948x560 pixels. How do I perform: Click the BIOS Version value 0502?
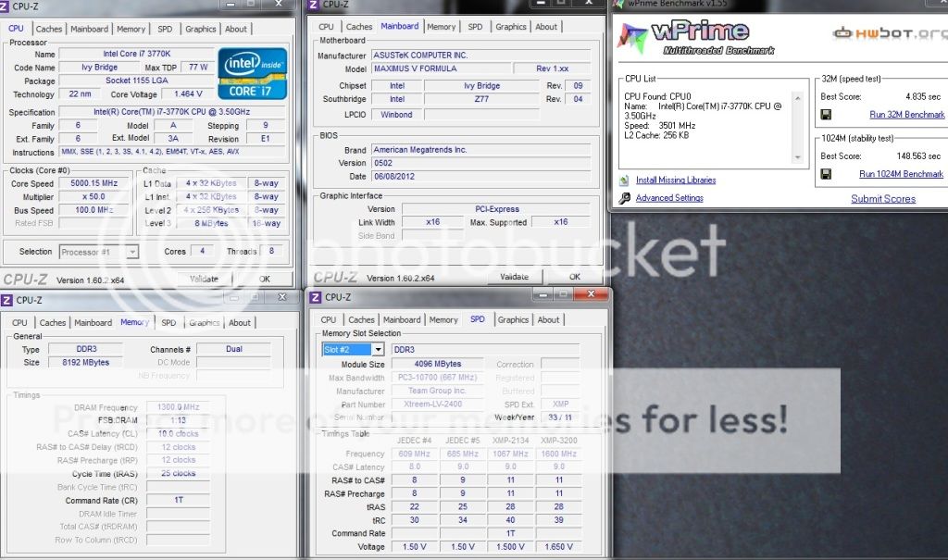pos(480,163)
